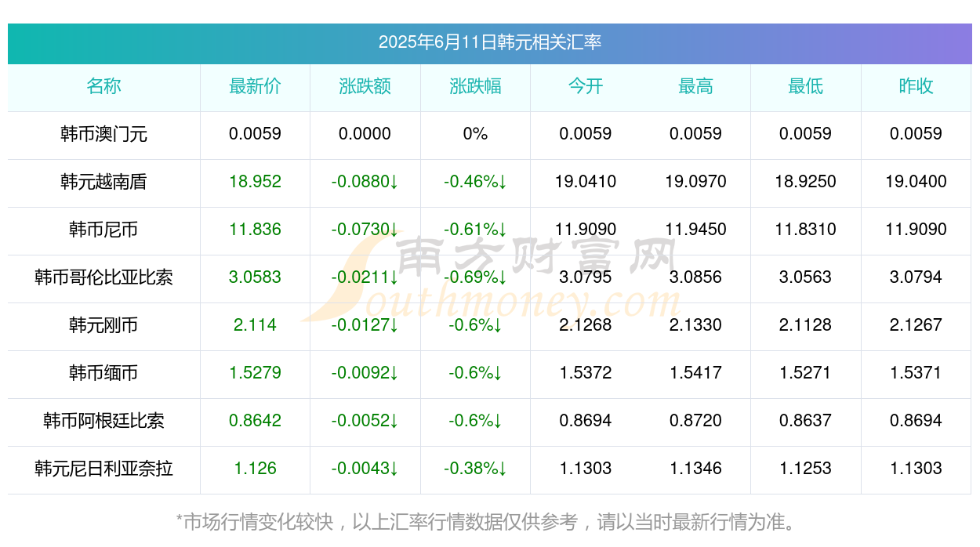Click latest price 0.8642 for 阿根廷比索
Viewport: 980px width, 547px height.
pos(255,421)
